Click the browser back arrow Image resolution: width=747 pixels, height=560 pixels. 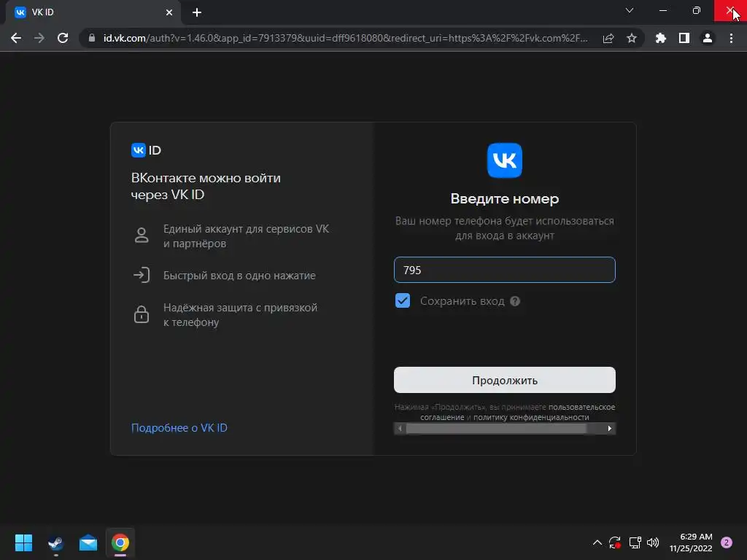point(16,38)
